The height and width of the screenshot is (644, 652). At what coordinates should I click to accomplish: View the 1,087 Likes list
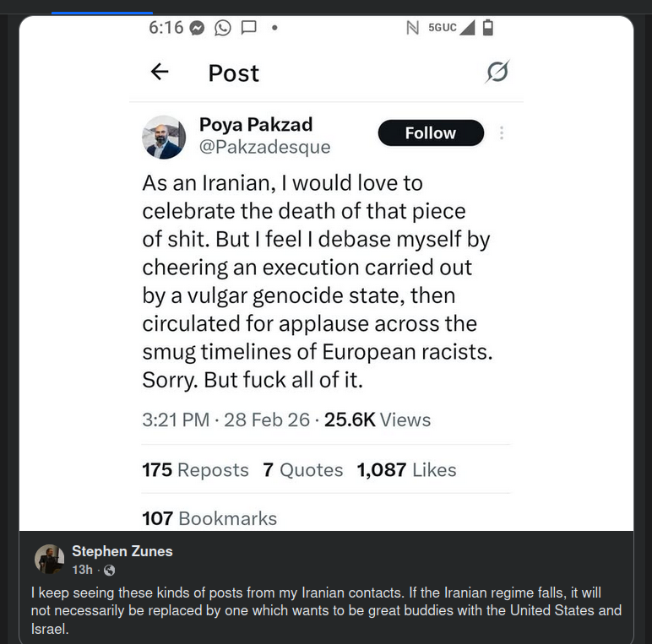[406, 470]
